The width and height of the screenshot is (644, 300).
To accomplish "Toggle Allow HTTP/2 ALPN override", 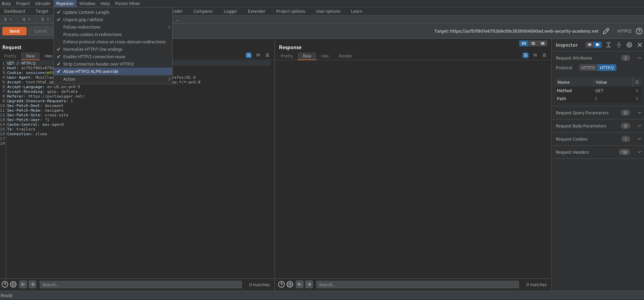I will [113, 71].
